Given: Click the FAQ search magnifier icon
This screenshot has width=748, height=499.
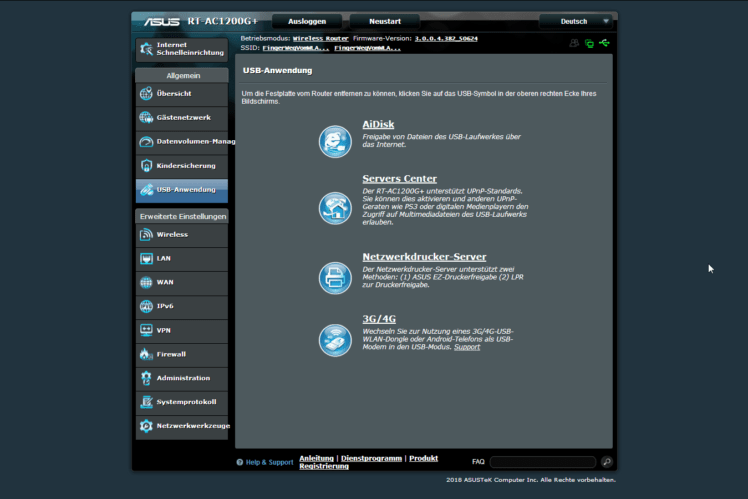Looking at the screenshot, I should click(607, 461).
